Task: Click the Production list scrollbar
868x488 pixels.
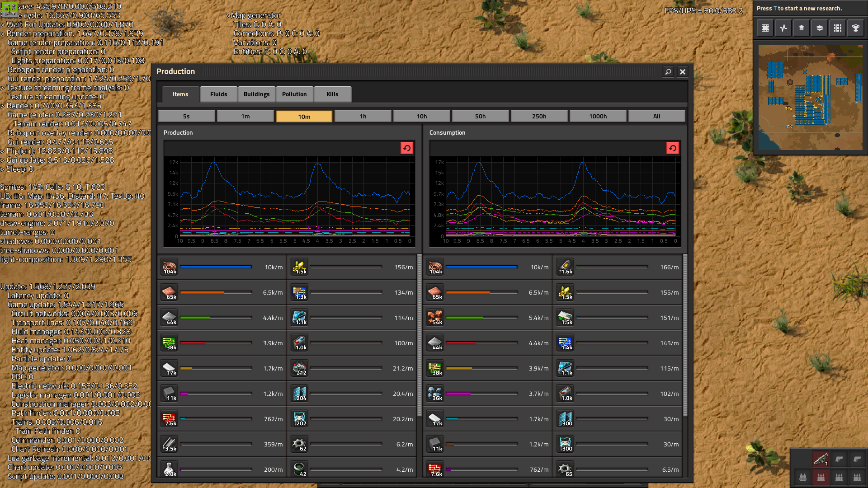Action: (x=419, y=335)
